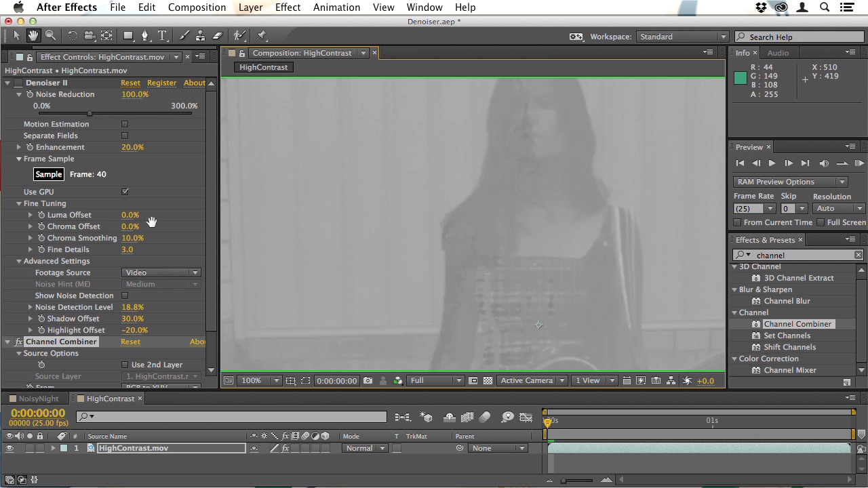Click Reset link for Denoiser II
Screen dimensions: 868x488
tap(130, 83)
